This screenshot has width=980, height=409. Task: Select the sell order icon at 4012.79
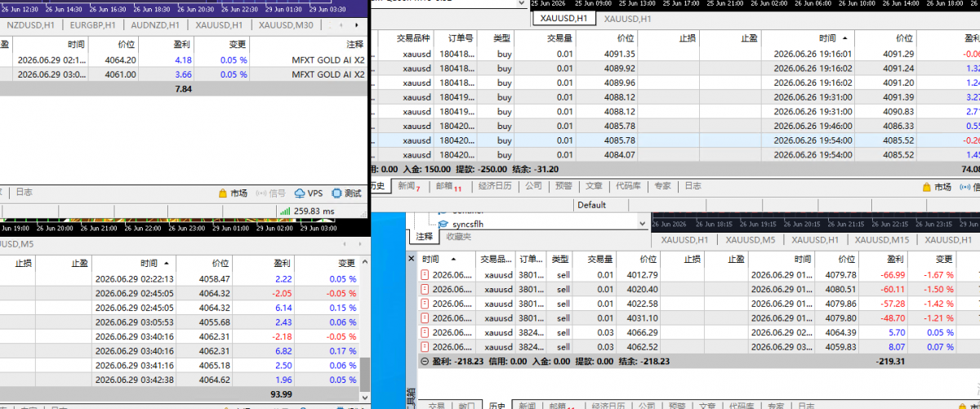coord(425,275)
